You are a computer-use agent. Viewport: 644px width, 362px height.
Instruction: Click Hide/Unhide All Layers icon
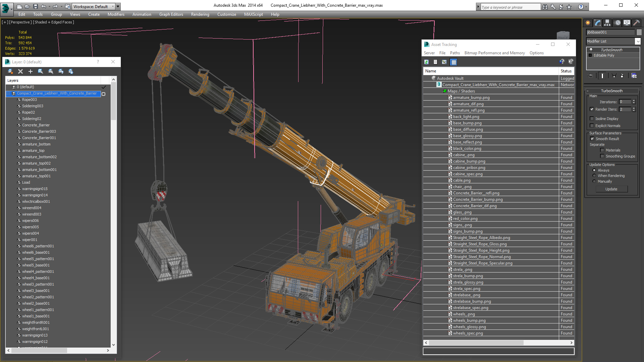point(61,71)
